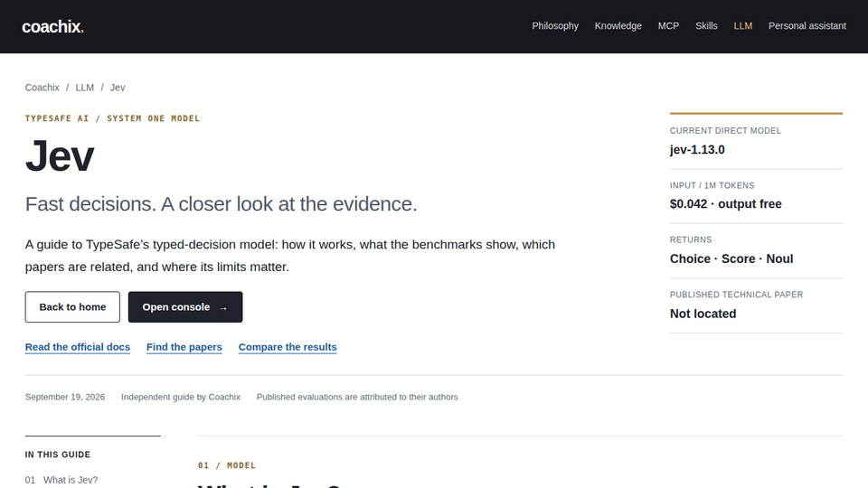Open the Personal assistant nav item
The width and height of the screenshot is (868, 488).
807,26
